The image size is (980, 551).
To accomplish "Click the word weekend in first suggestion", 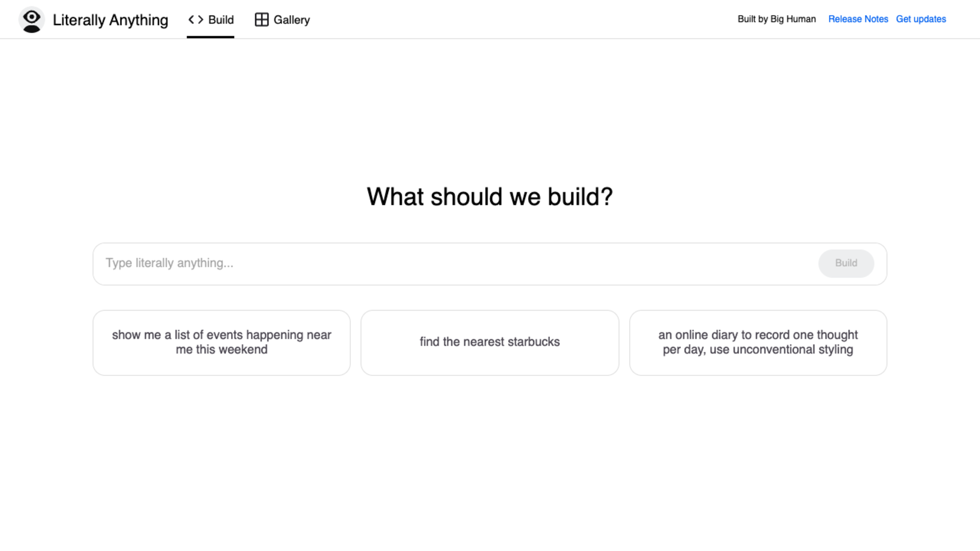I will point(243,349).
